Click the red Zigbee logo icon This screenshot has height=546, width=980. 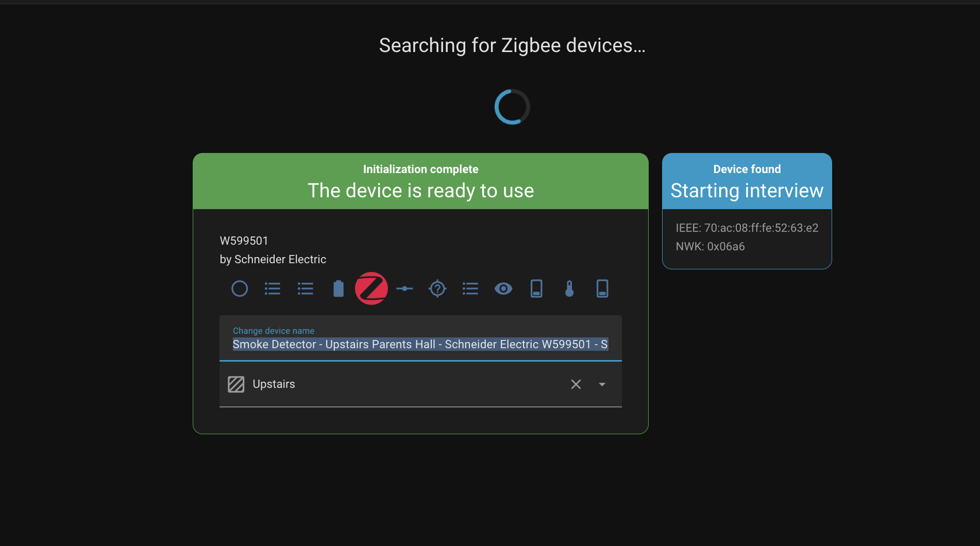371,288
